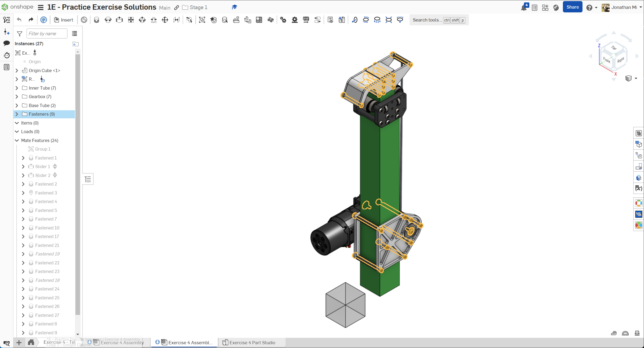
Task: Toggle section view icon at bottom right
Action: (625, 333)
